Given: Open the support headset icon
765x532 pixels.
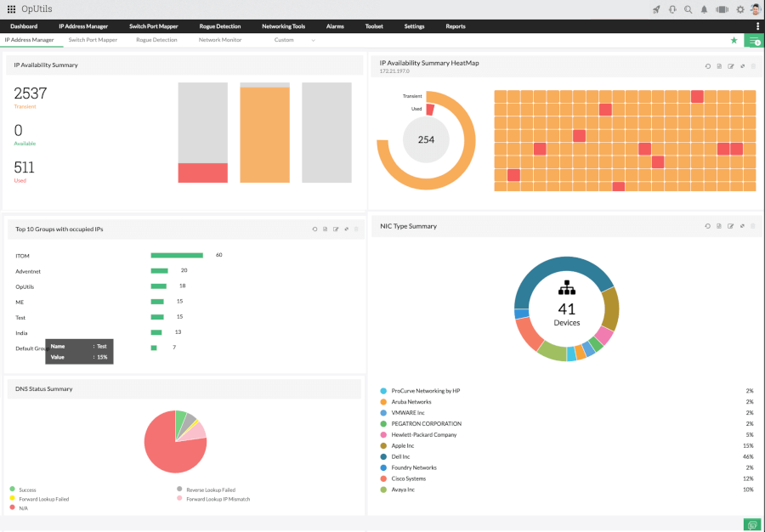Looking at the screenshot, I should [672, 9].
